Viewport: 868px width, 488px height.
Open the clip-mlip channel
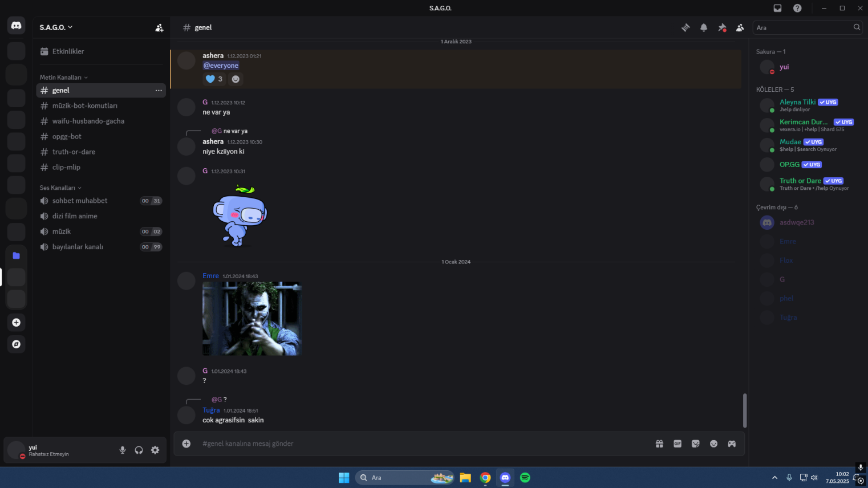coord(101,167)
